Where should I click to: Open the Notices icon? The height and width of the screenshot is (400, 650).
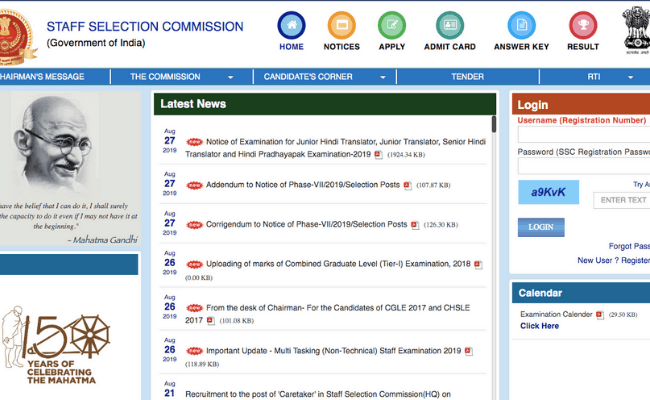[x=342, y=26]
